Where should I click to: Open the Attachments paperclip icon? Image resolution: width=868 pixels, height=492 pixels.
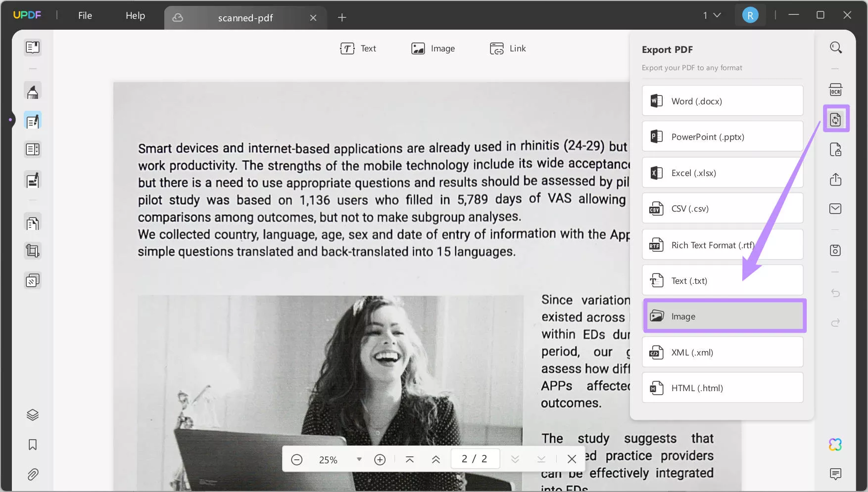[33, 475]
